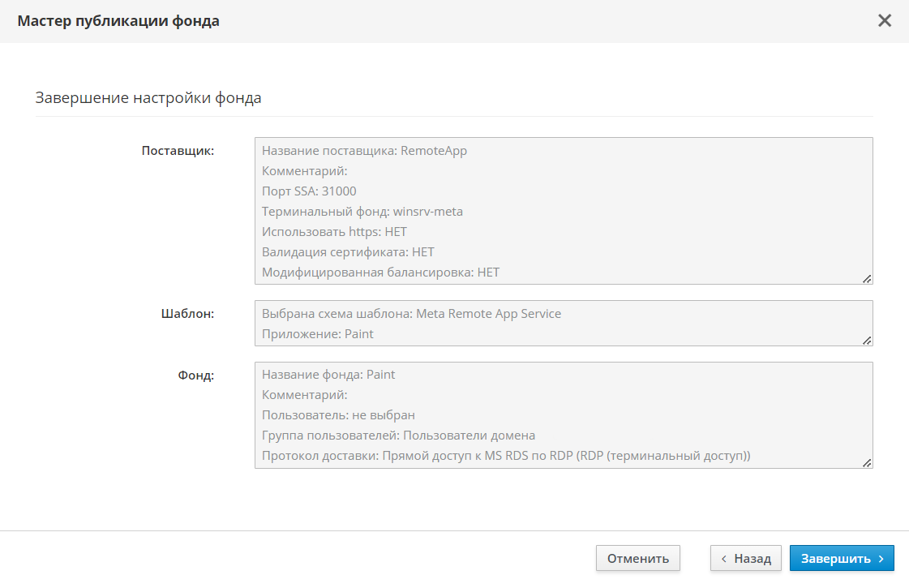Screen dimensions: 909x588
Task: Go back with the Назад button
Action: (746, 558)
